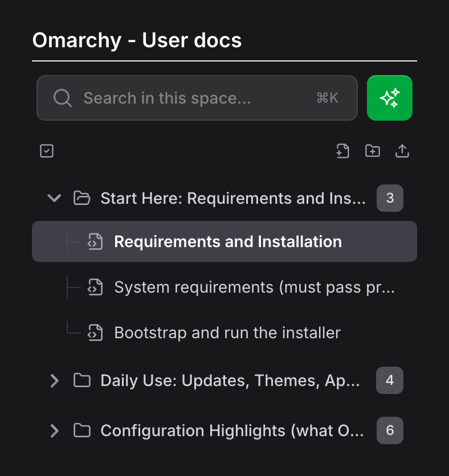
Task: Toggle the multi-select checkbox icon
Action: click(47, 151)
